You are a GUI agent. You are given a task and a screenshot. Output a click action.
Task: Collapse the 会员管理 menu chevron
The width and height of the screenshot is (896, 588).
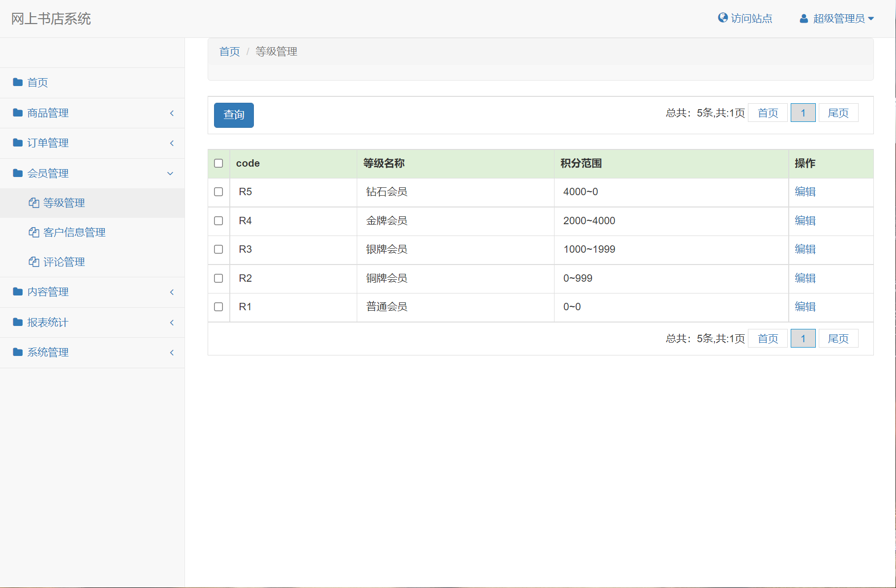click(170, 173)
